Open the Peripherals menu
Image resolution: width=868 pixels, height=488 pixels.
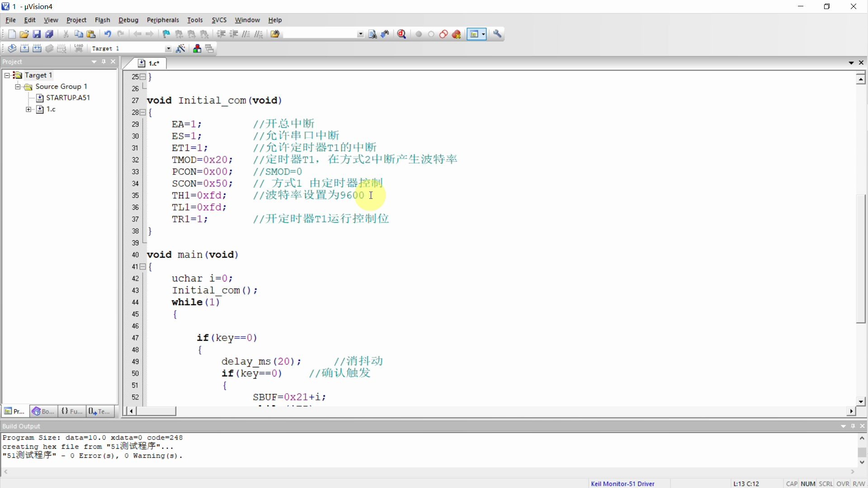click(x=163, y=20)
